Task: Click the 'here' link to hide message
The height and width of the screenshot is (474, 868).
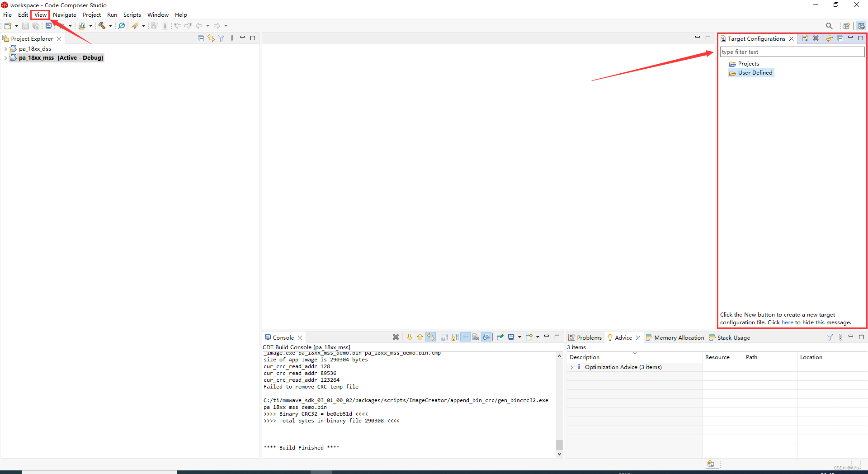Action: click(x=788, y=322)
